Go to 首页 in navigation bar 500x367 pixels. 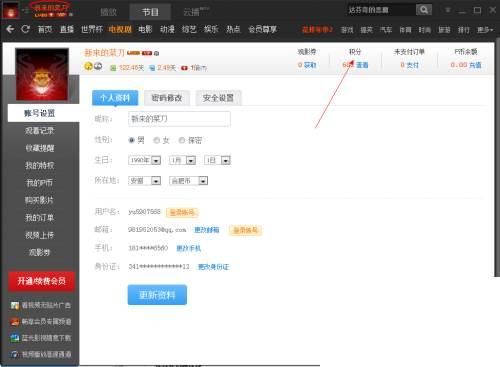(x=44, y=29)
